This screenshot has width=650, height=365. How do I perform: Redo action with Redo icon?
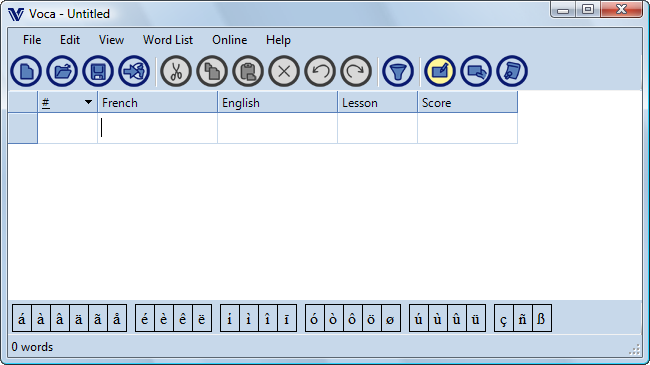tap(356, 71)
